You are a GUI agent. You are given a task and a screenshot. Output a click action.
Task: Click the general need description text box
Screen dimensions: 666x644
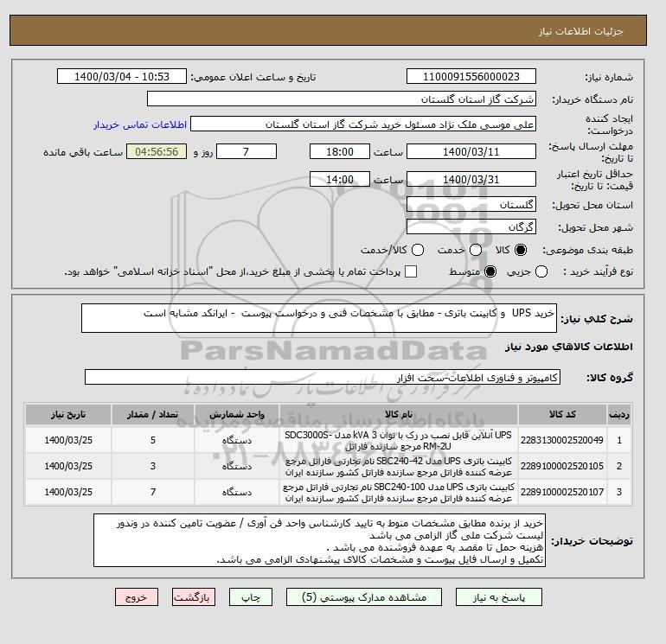tap(319, 318)
